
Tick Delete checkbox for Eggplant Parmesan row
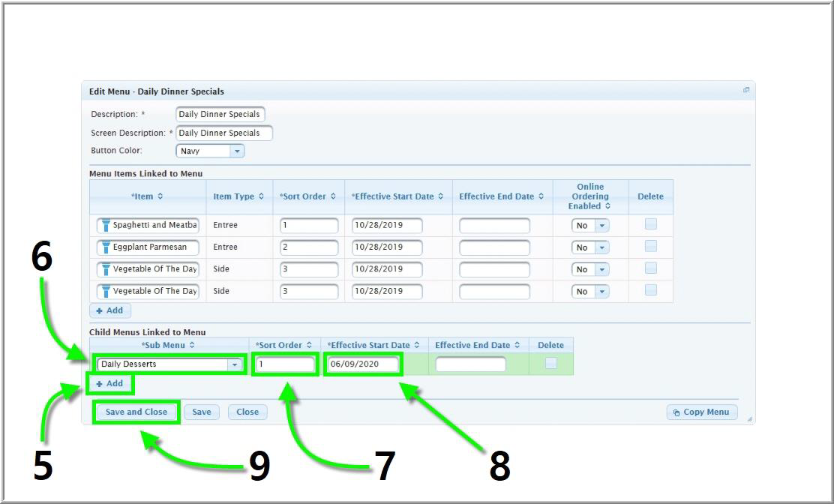650,246
